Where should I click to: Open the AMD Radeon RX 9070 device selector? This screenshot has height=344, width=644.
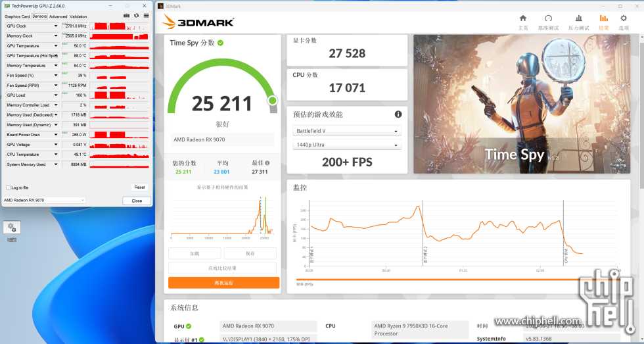tap(44, 200)
